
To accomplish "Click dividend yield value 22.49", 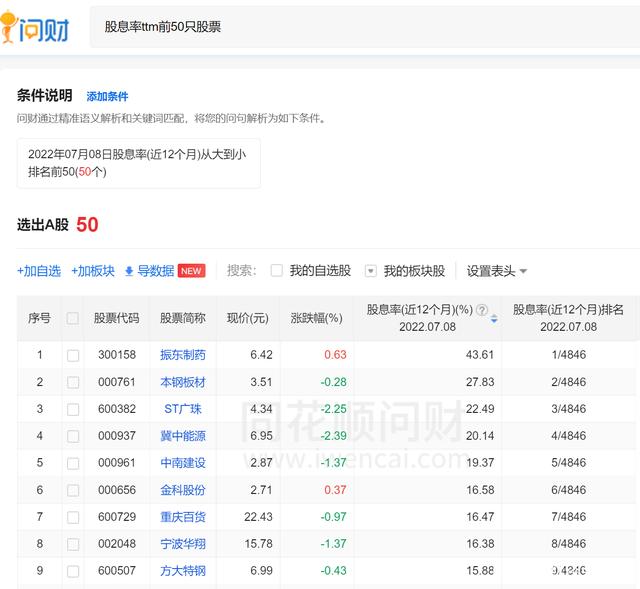I will [480, 409].
